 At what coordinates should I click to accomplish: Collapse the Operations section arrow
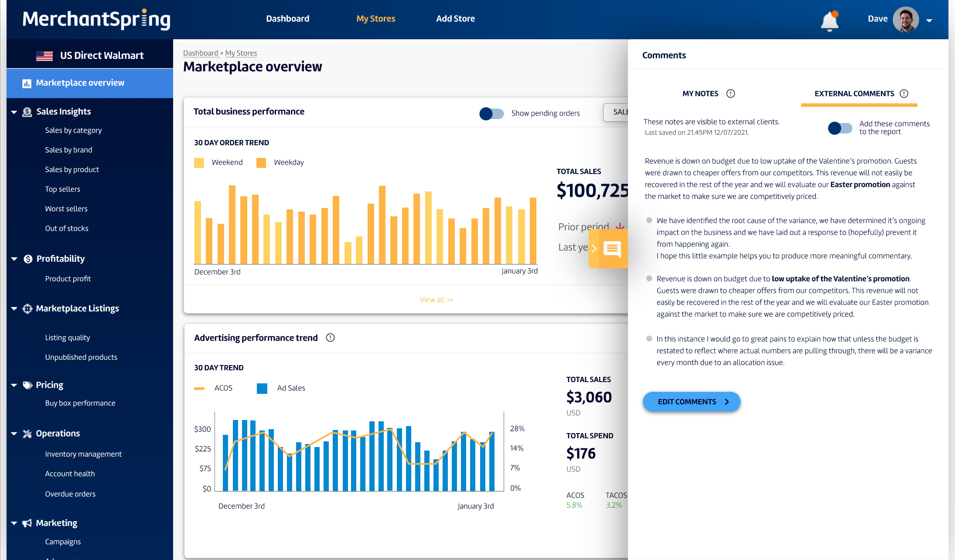pos(14,434)
